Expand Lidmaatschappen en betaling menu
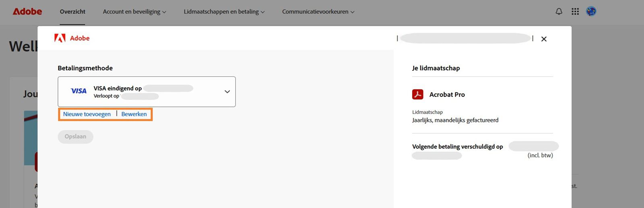The height and width of the screenshot is (208, 644). click(224, 12)
